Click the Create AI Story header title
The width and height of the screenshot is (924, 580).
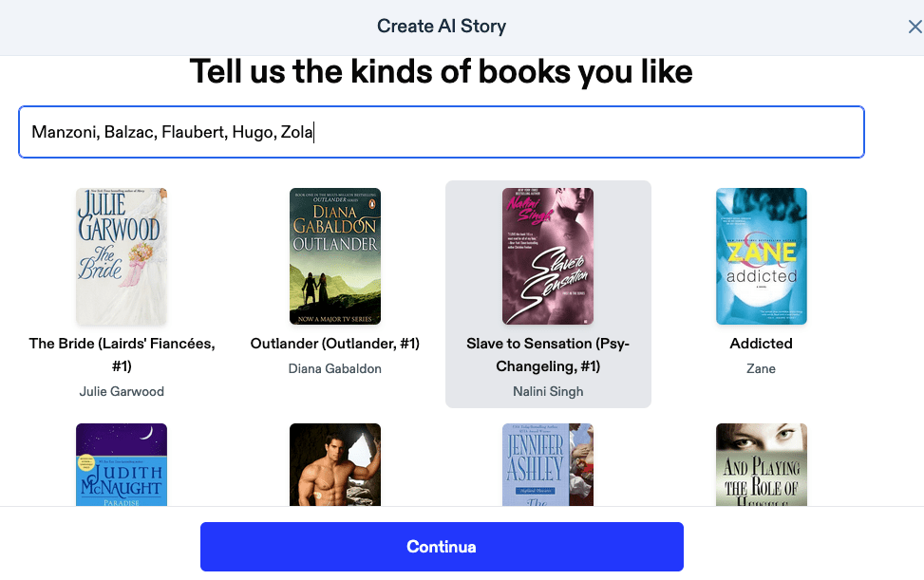[442, 27]
